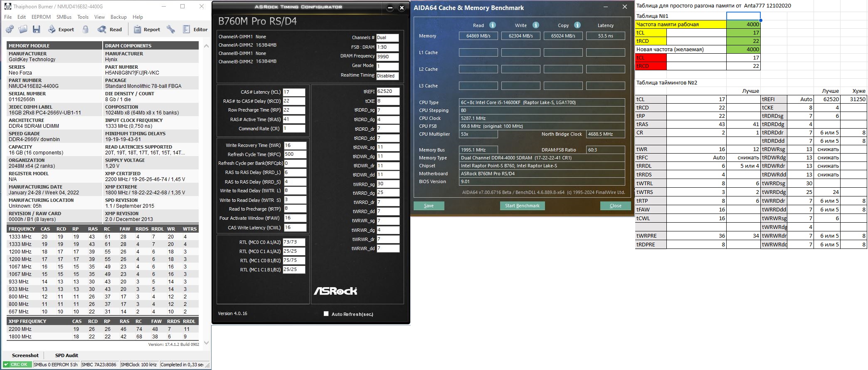This screenshot has width=868, height=370.
Task: Click the 'SMBClock 100 kHz' status entry
Action: point(138,365)
